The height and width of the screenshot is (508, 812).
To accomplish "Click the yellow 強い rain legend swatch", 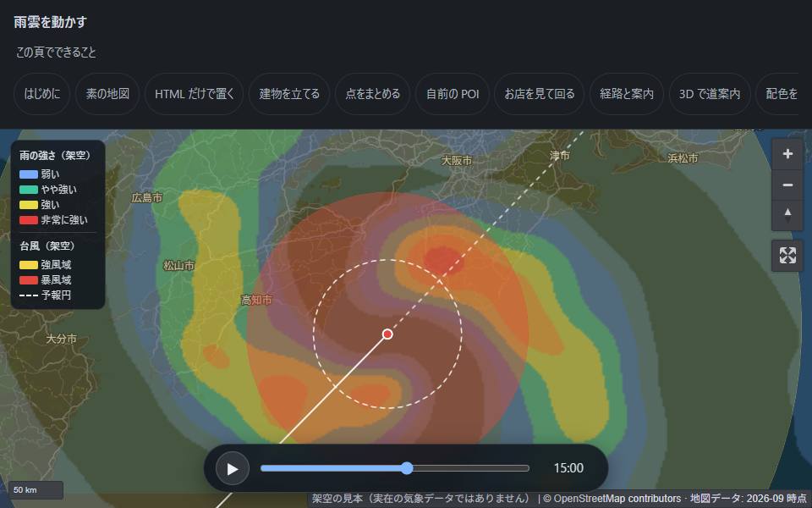I will (29, 205).
